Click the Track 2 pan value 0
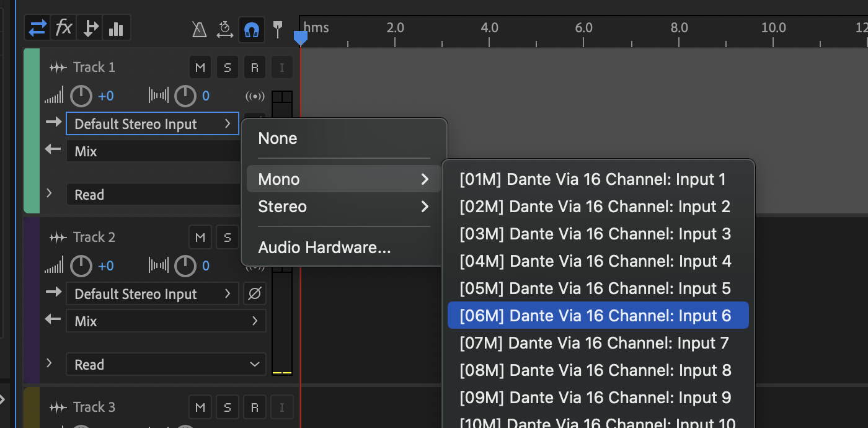 pyautogui.click(x=206, y=266)
